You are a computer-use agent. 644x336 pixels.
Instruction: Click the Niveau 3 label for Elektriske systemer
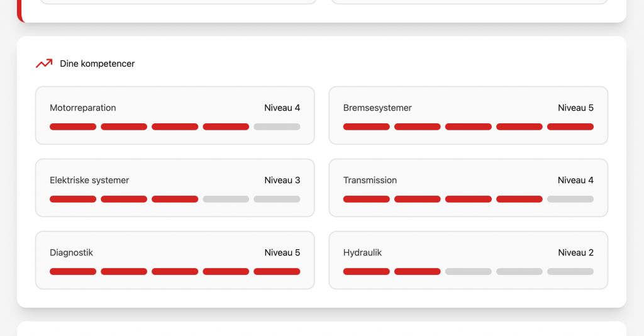pyautogui.click(x=282, y=180)
